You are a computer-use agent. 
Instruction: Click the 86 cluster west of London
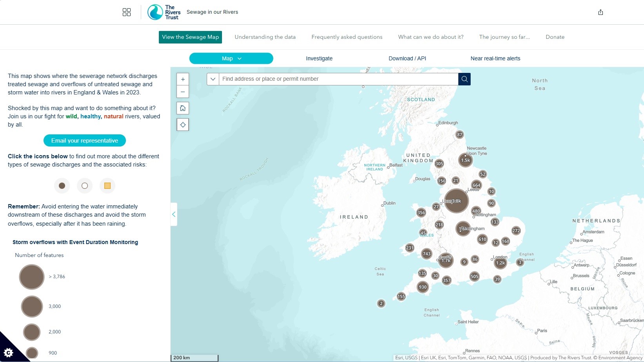[x=475, y=259]
